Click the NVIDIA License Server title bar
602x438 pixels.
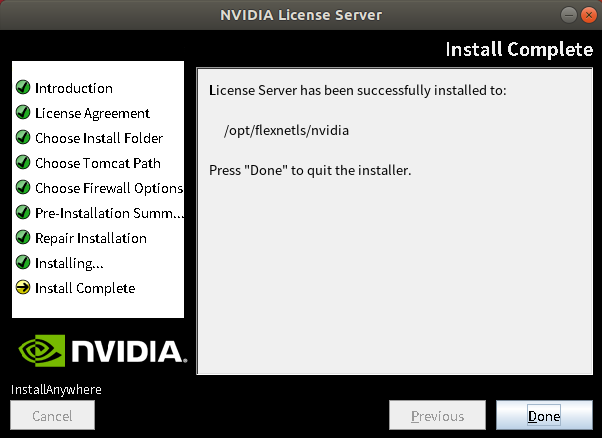[301, 15]
